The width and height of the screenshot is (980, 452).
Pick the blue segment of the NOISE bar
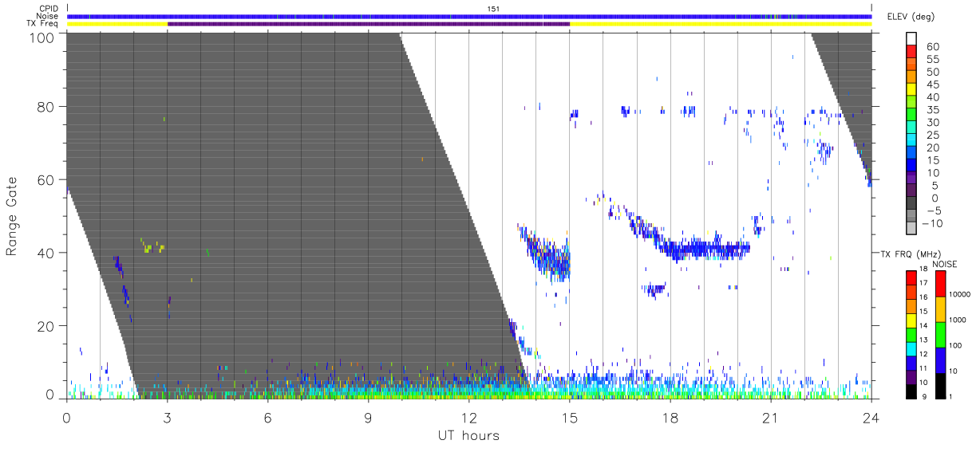coord(940,360)
